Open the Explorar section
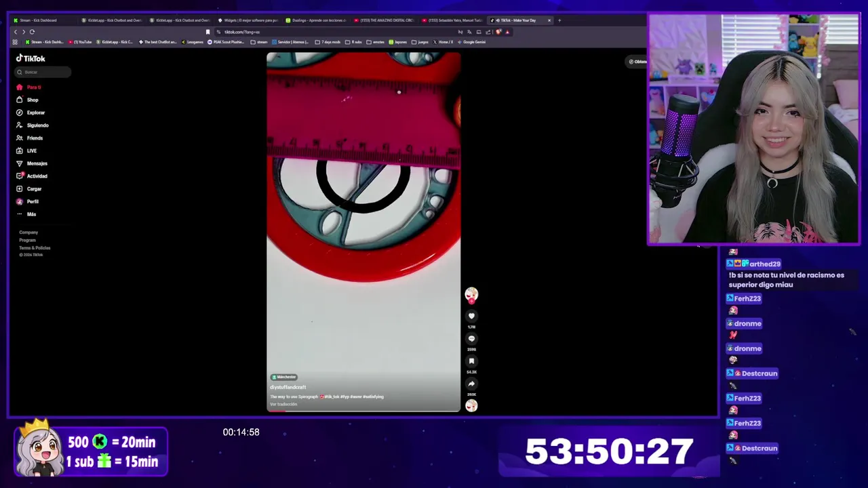The image size is (868, 488). pyautogui.click(x=31, y=113)
